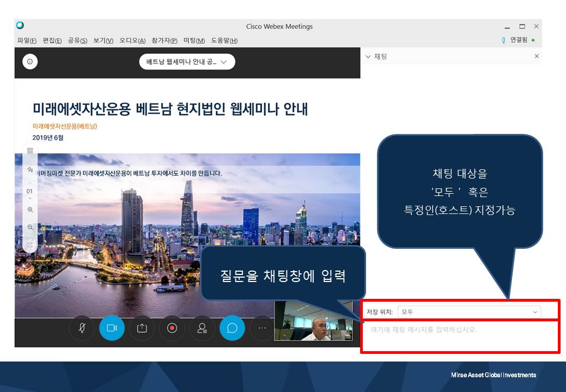Select the Share Content icon
Viewport: 566px width, 392px height.
pos(142,328)
